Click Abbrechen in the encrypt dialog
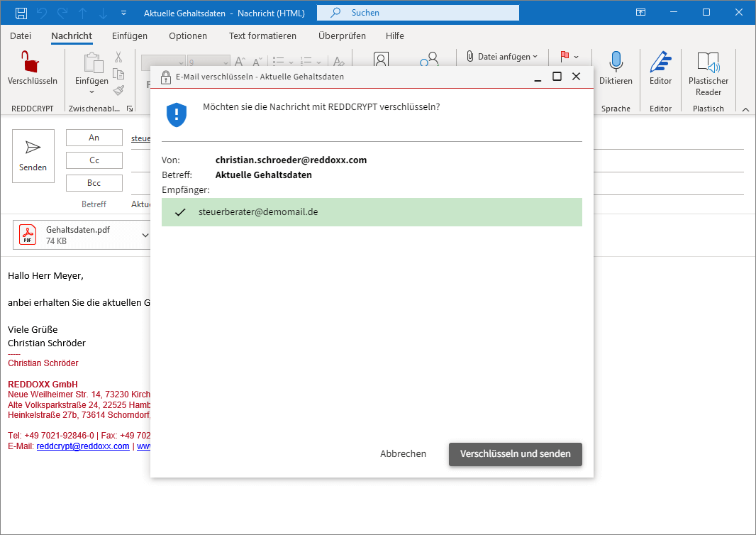Screen dimensions: 756x535 (403, 454)
